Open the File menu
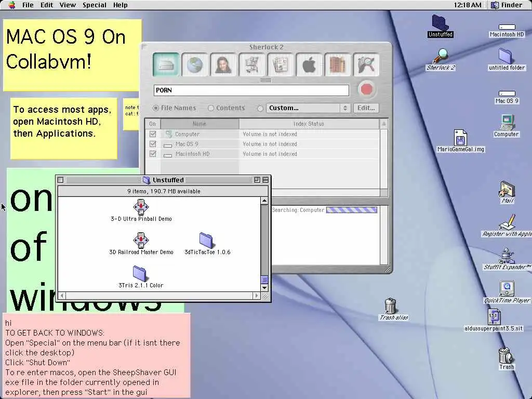 tap(28, 5)
